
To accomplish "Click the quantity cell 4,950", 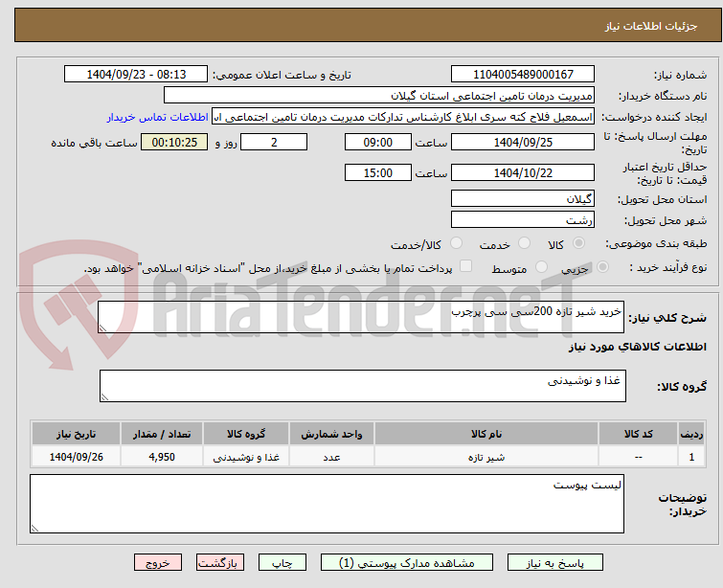I will (162, 457).
